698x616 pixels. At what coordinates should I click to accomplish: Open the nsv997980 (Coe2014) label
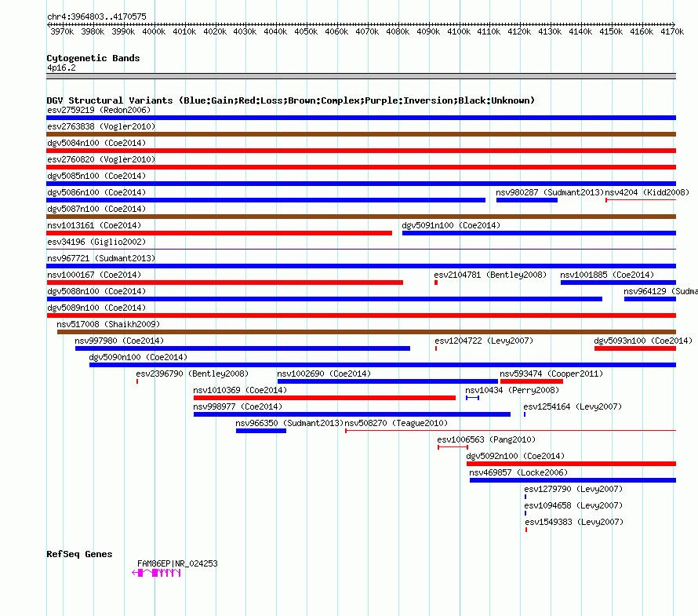point(119,341)
